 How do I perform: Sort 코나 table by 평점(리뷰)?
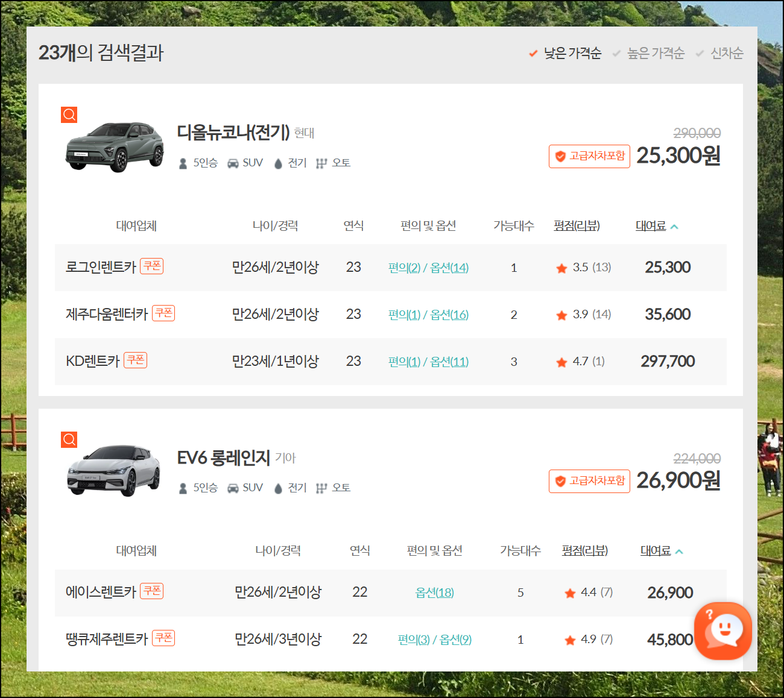[x=577, y=226]
